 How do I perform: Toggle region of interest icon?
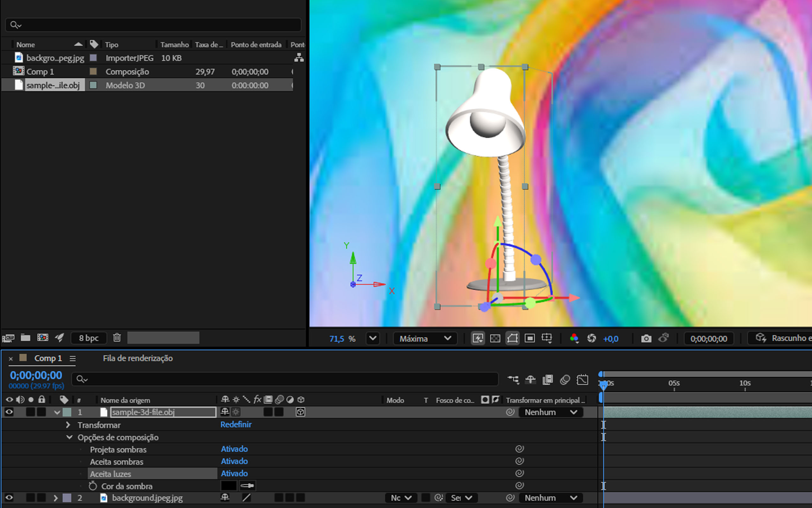(x=530, y=338)
